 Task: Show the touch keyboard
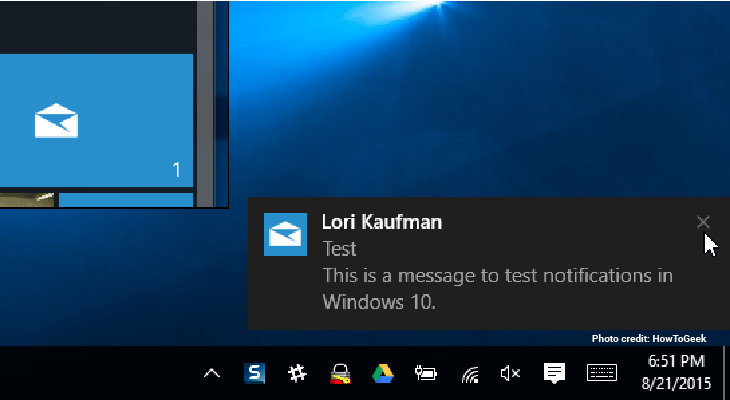point(601,373)
